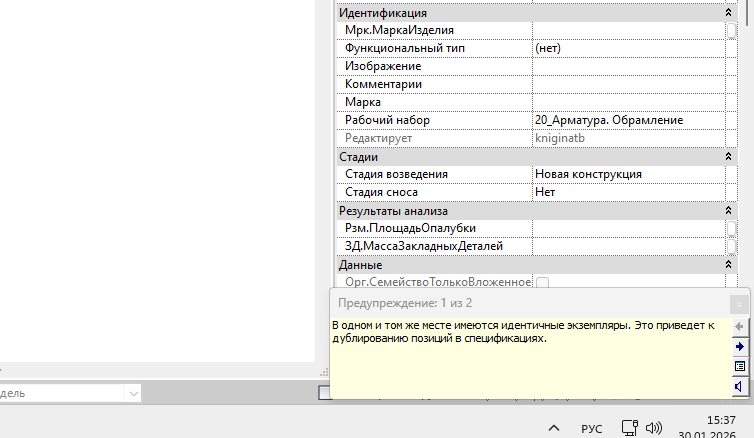Select the Рабочий набор parameter label
The height and width of the screenshot is (438, 754).
pyautogui.click(x=387, y=120)
